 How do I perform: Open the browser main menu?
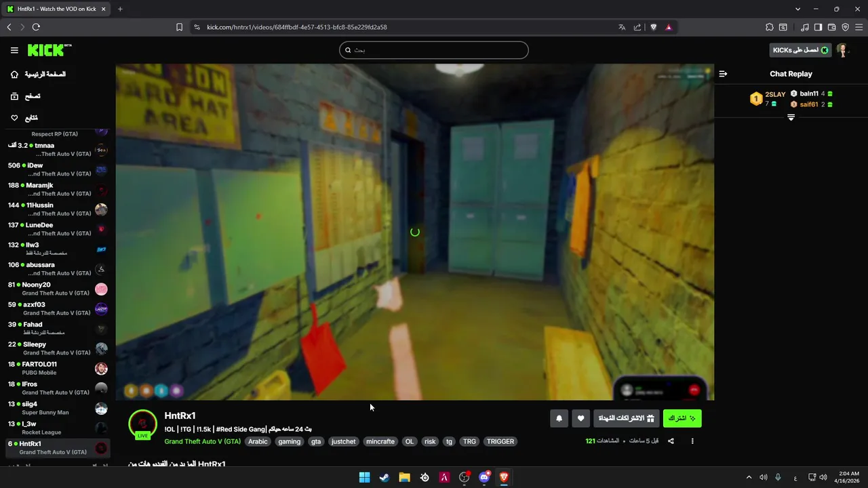(859, 27)
